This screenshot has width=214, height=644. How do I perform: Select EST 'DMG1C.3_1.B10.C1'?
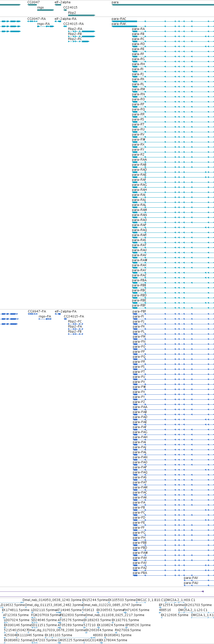pos(150,600)
